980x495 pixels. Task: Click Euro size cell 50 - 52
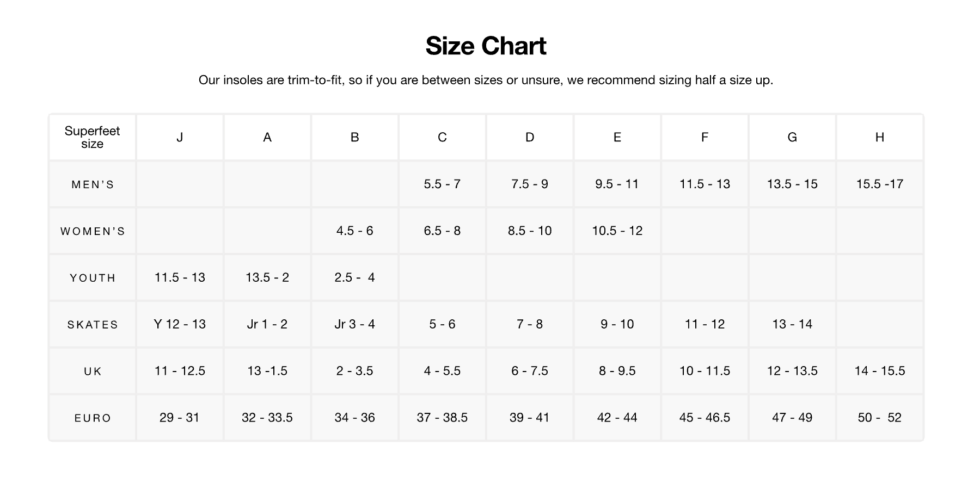pos(879,418)
